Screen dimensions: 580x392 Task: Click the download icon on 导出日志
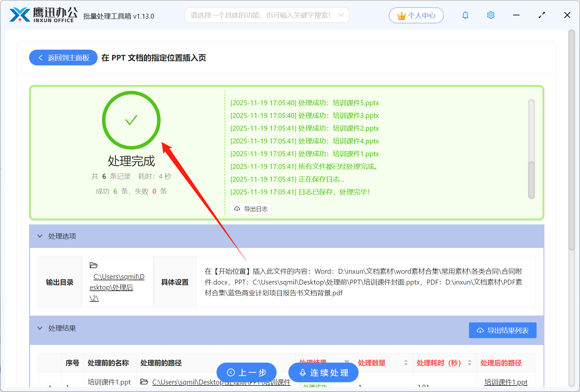pyautogui.click(x=237, y=209)
